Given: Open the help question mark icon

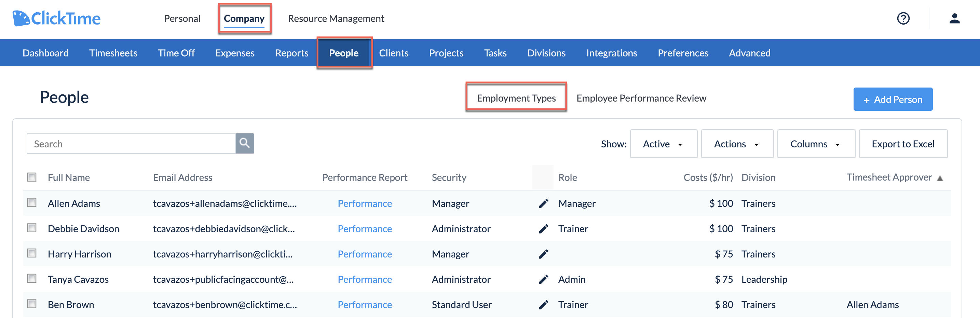Looking at the screenshot, I should tap(903, 18).
